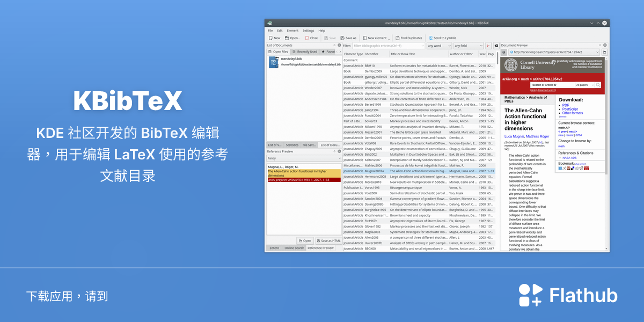Viewport: 644px width, 322px height.
Task: Float the List of Documents panel
Action: click(334, 45)
